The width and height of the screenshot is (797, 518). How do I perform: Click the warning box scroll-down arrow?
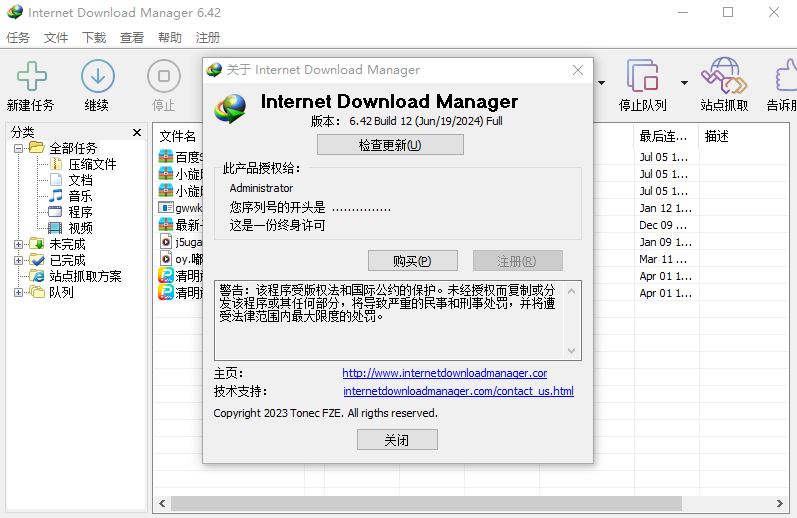[x=571, y=351]
